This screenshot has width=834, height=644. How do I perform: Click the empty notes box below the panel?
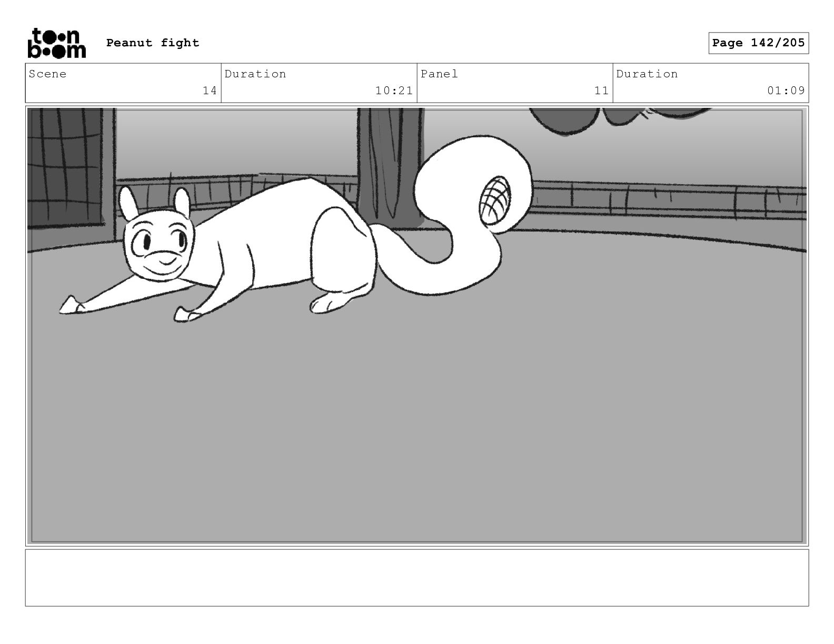pos(417,578)
